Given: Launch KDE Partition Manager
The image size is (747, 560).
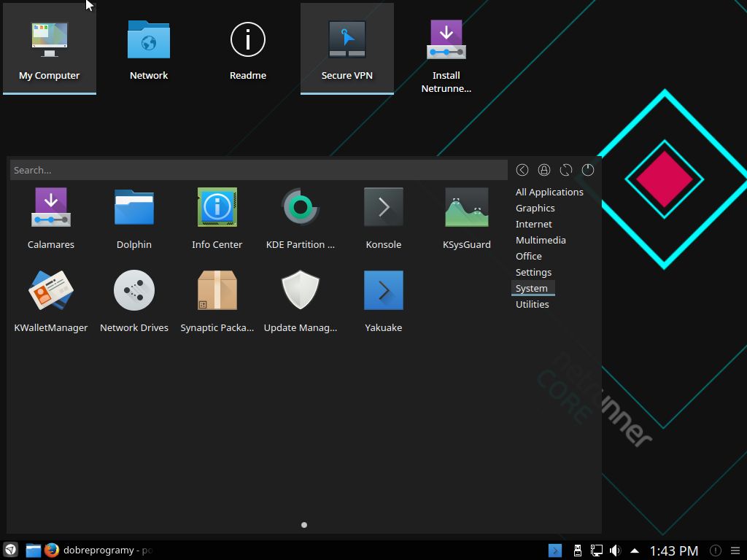Looking at the screenshot, I should (x=300, y=219).
